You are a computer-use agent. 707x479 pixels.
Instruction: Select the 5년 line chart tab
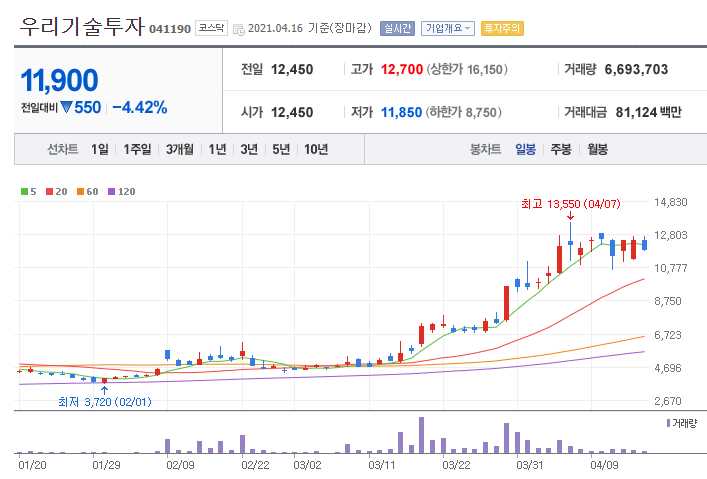(x=281, y=149)
